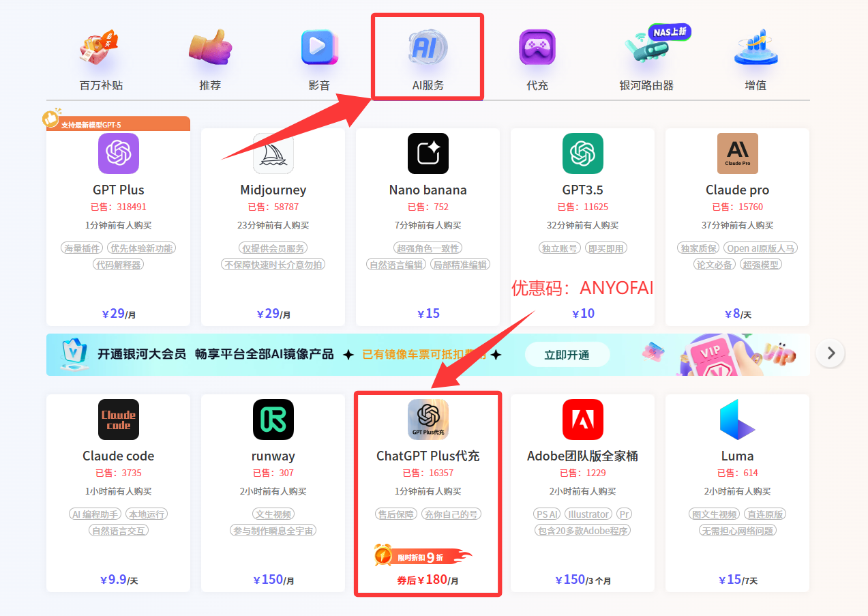The width and height of the screenshot is (868, 616).
Task: Open the ChatGPT Plus代充 product title
Action: pos(428,456)
